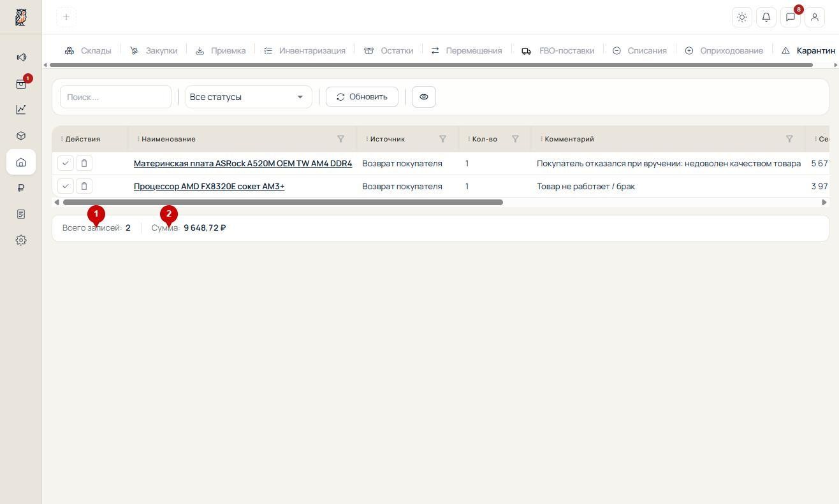The width and height of the screenshot is (839, 504).
Task: Open the Наименование column filter
Action: coord(340,139)
